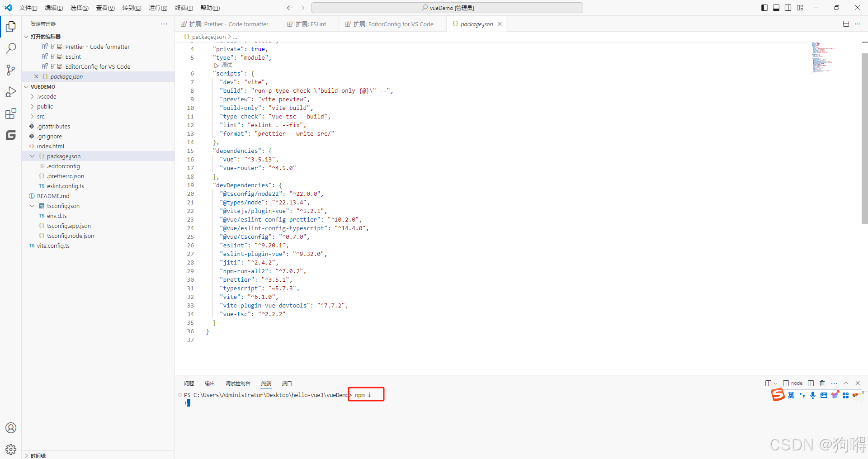The width and height of the screenshot is (868, 459).
Task: Open the Manage settings gear
Action: point(10,449)
